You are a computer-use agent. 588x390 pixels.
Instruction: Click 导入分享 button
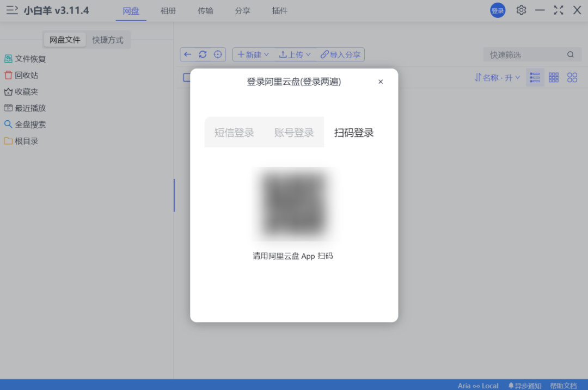coord(340,54)
